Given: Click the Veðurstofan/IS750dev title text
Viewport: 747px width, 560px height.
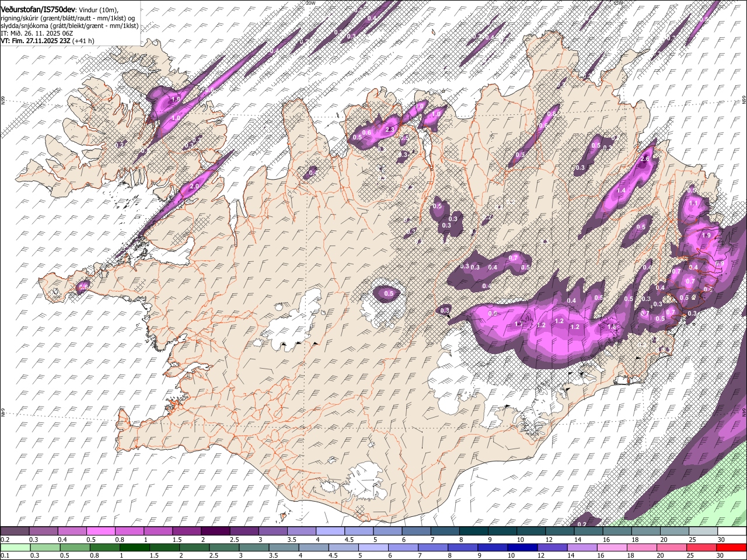Looking at the screenshot, I should tap(38, 9).
